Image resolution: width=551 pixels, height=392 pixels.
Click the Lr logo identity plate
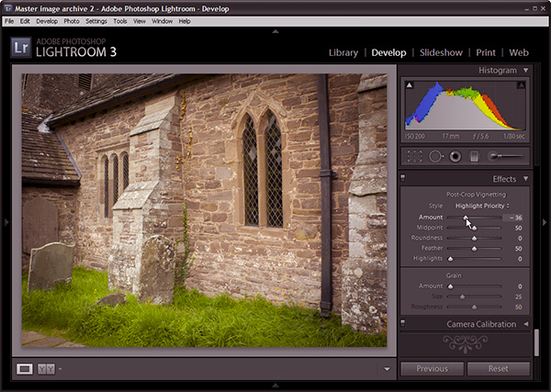click(21, 49)
